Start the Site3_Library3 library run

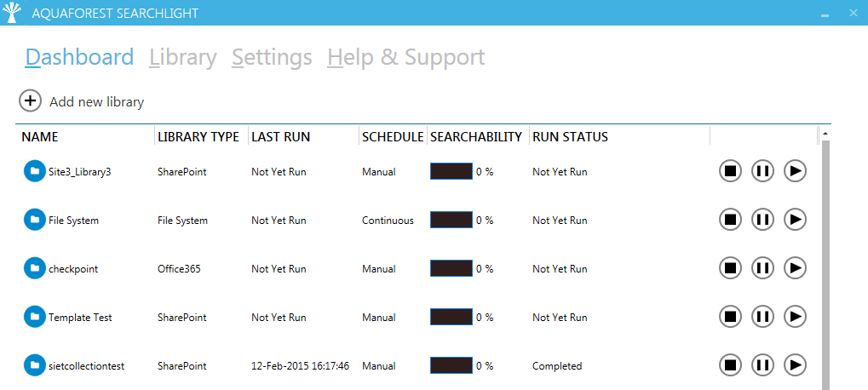tap(795, 171)
